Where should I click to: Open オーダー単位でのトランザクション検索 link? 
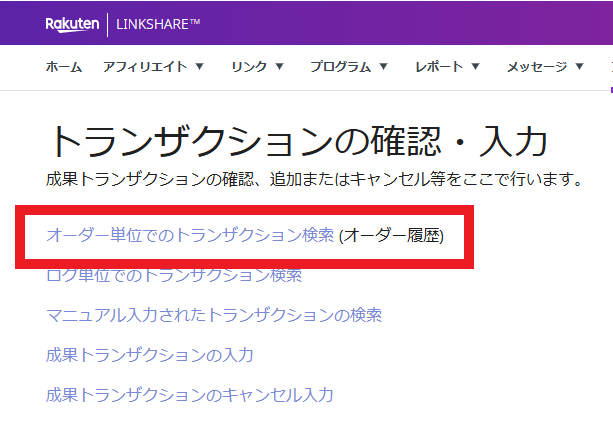(190, 236)
